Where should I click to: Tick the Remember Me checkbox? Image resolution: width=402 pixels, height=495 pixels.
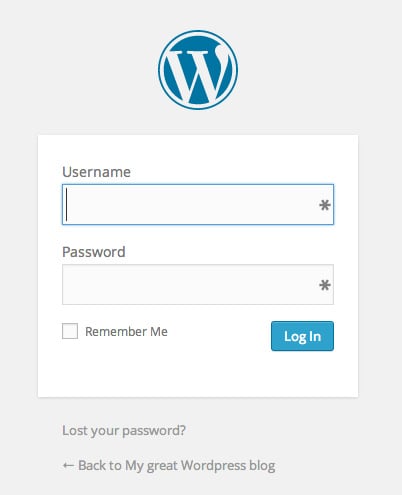pyautogui.click(x=70, y=331)
